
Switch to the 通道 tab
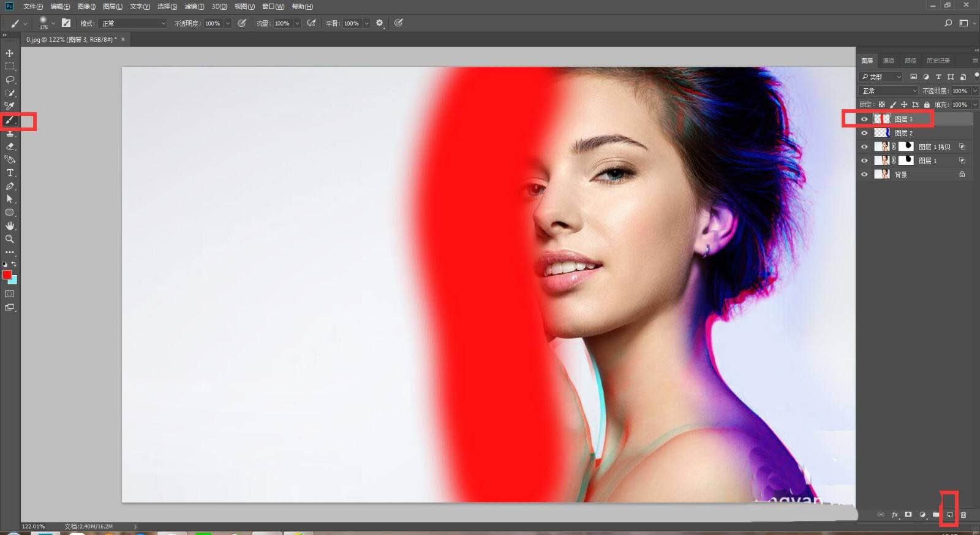[x=888, y=61]
